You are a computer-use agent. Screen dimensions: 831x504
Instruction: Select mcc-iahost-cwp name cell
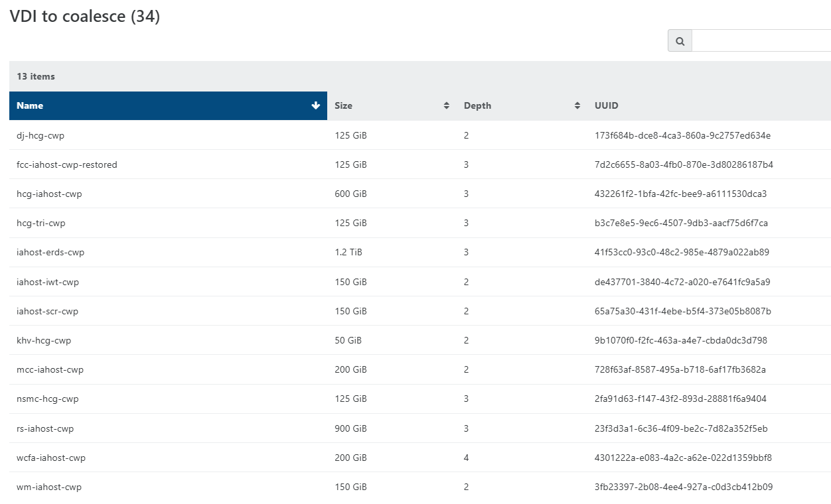(50, 369)
